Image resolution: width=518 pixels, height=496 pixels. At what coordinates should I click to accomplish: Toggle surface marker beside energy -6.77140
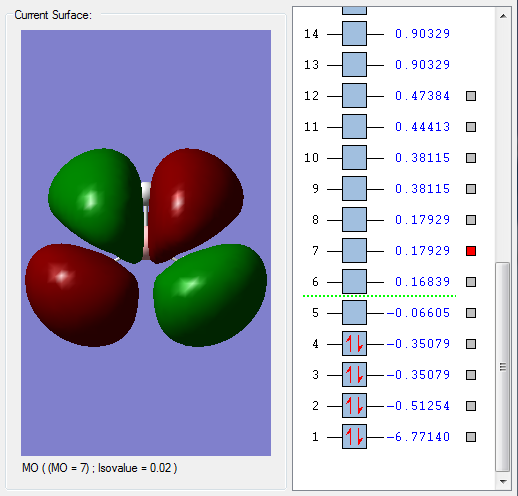point(471,437)
